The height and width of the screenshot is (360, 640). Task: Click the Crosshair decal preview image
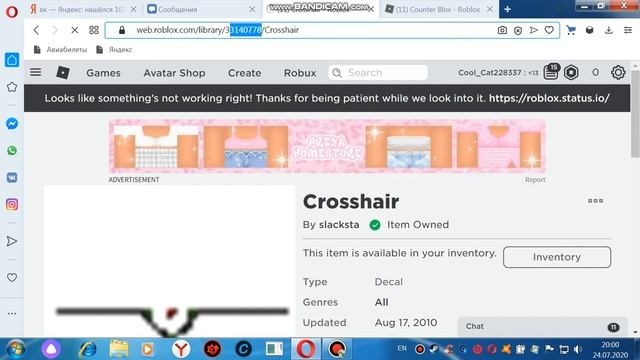pos(170,261)
